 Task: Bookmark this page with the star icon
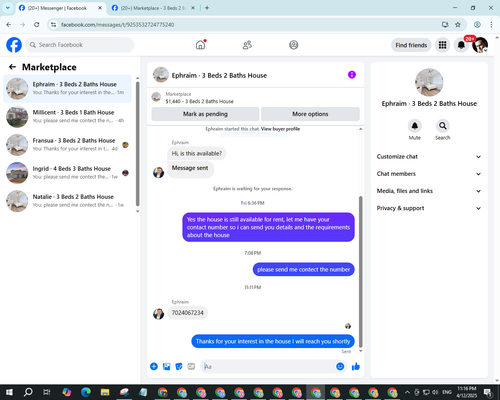(x=458, y=24)
